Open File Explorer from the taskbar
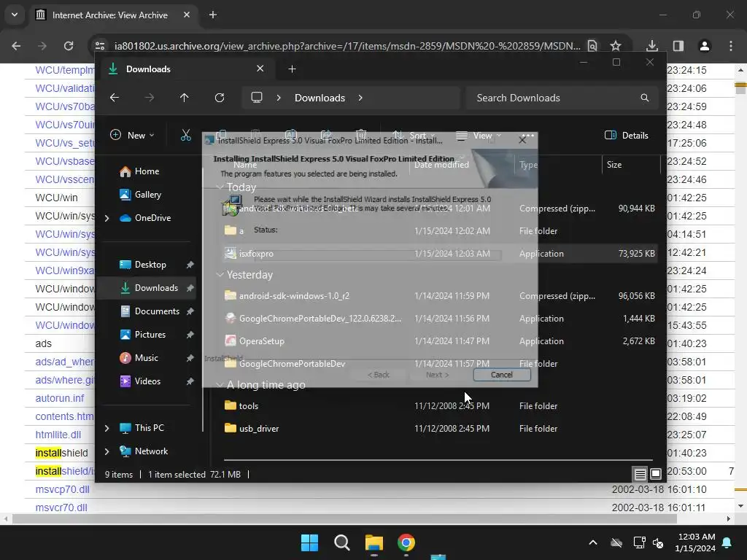Viewport: 747px width, 560px height. (x=374, y=542)
